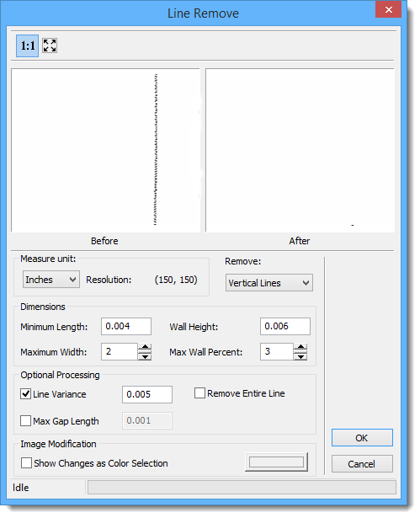Open the Vertical Lines remove dropdown
The image size is (420, 518).
point(269,283)
